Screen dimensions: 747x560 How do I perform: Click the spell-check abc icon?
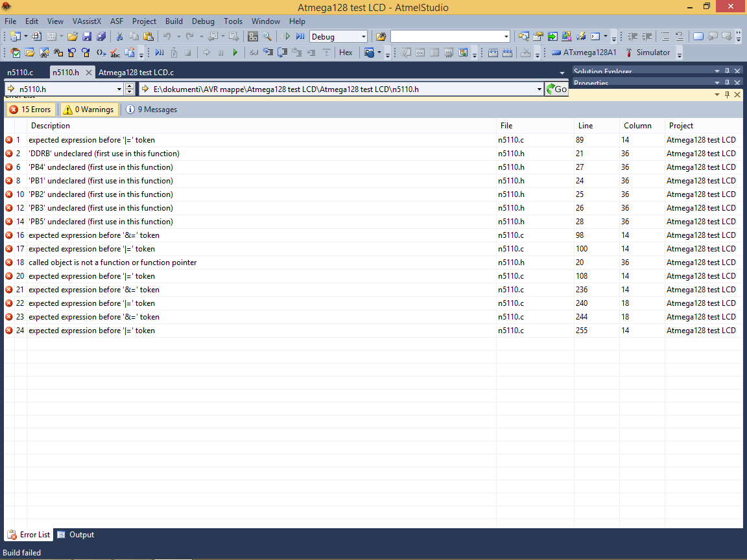[x=115, y=53]
